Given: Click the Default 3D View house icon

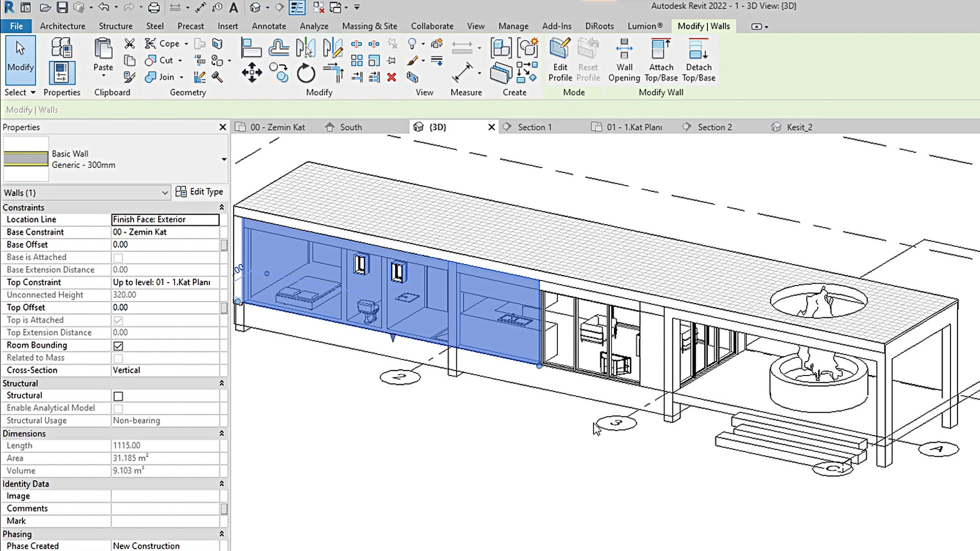Looking at the screenshot, I should point(255,7).
